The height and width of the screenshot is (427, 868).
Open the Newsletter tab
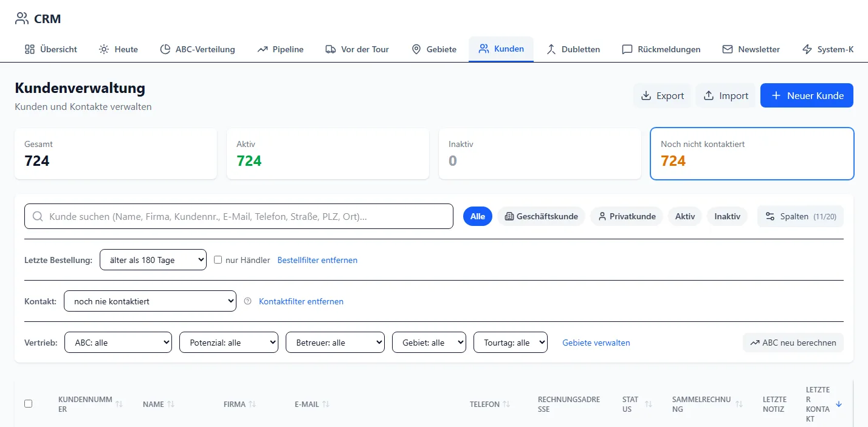point(751,49)
